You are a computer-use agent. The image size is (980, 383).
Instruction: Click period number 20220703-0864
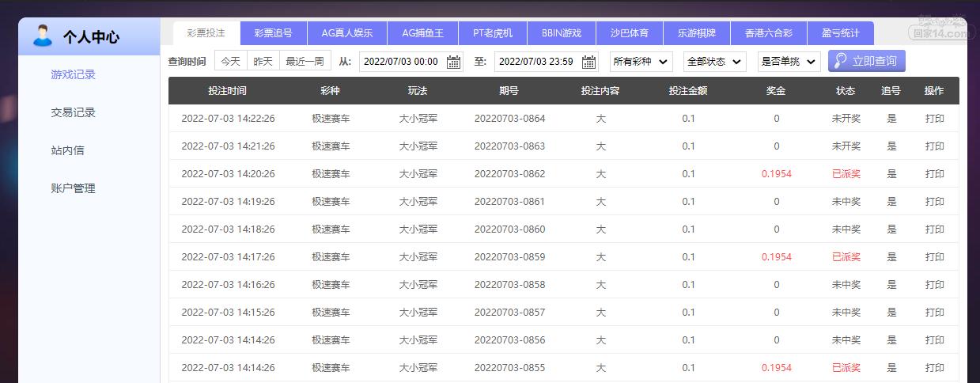coord(509,119)
